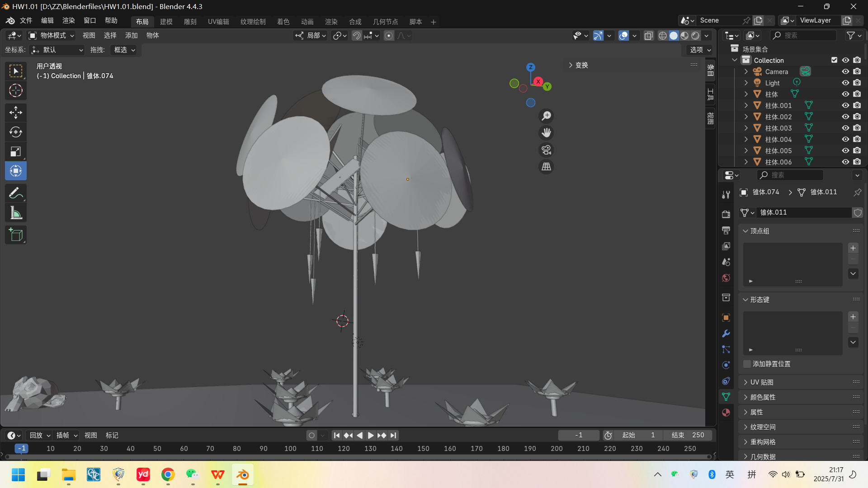Image resolution: width=868 pixels, height=488 pixels.
Task: Expand the UV 贴图 panel
Action: coord(762,382)
